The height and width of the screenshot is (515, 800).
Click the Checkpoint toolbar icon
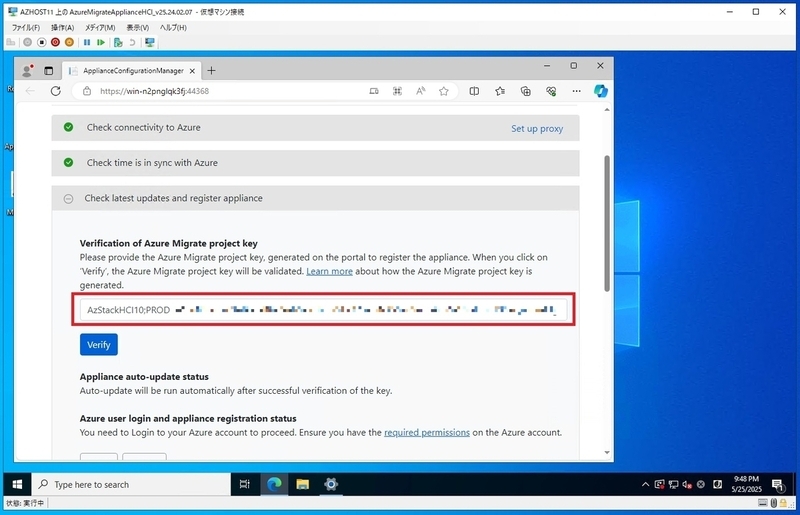118,42
